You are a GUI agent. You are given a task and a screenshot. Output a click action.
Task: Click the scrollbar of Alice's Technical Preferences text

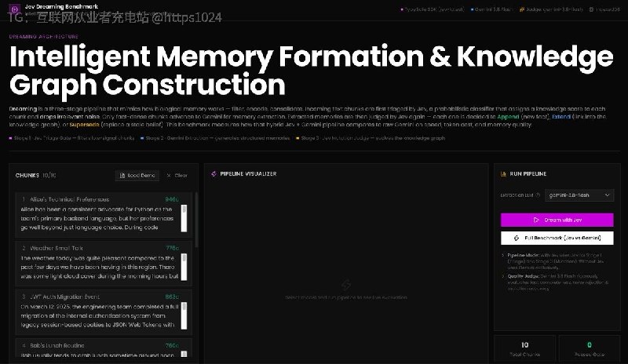click(184, 218)
